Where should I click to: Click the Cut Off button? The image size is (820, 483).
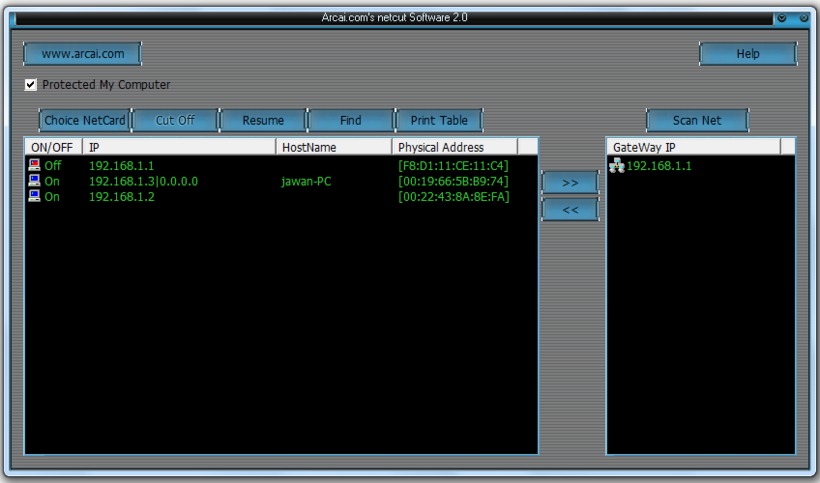coord(175,120)
